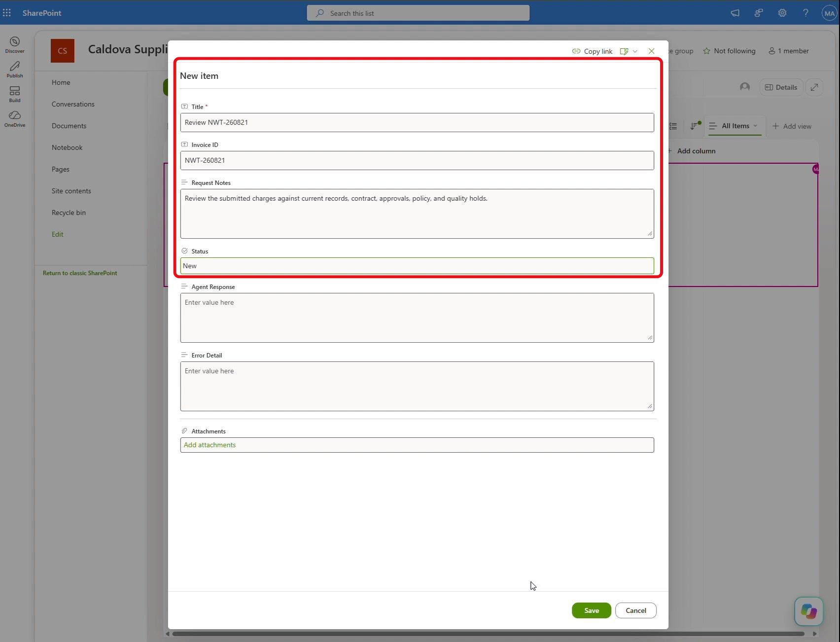Click the star to follow the site
This screenshot has height=642, width=840.
pyautogui.click(x=706, y=51)
